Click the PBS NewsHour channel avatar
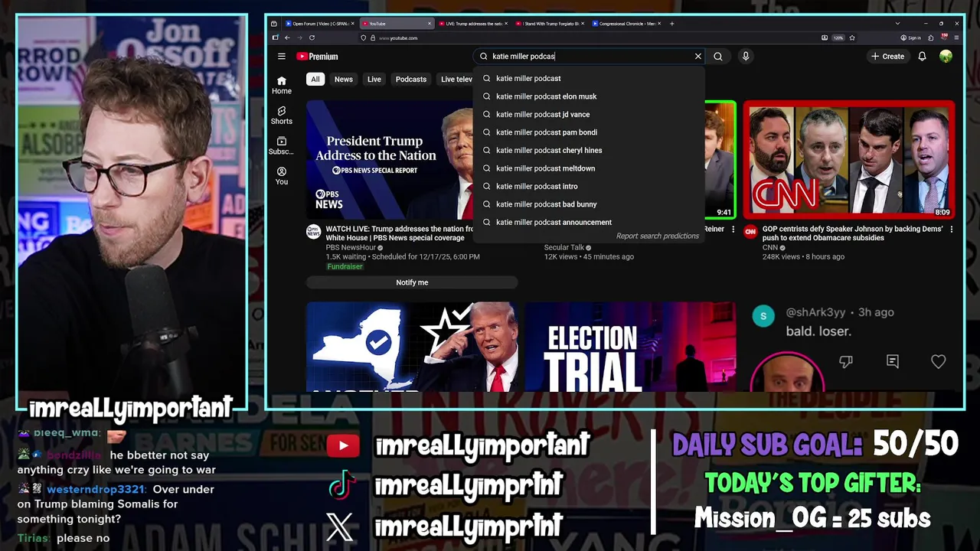Viewport: 980px width, 551px height. pos(314,232)
